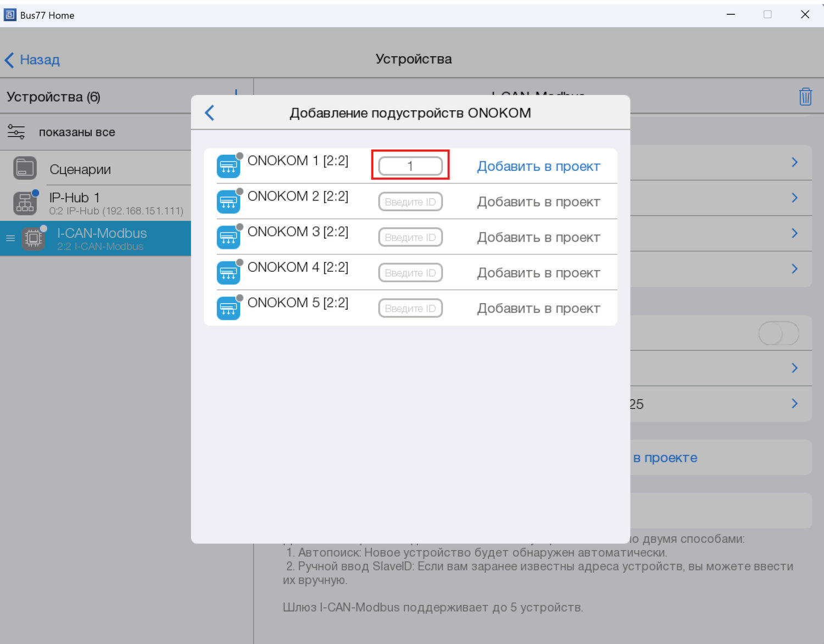
Task: Click the ONOKOM 1 air conditioner icon
Action: click(x=228, y=166)
